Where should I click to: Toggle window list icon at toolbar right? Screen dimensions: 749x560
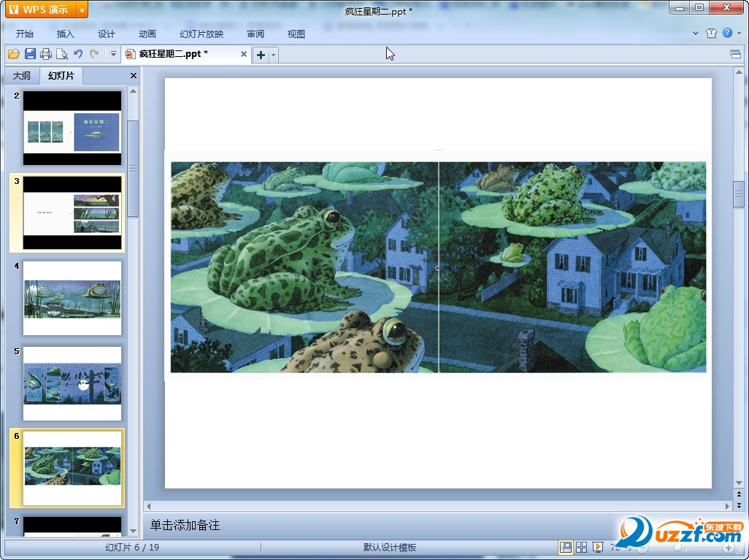pyautogui.click(x=736, y=54)
